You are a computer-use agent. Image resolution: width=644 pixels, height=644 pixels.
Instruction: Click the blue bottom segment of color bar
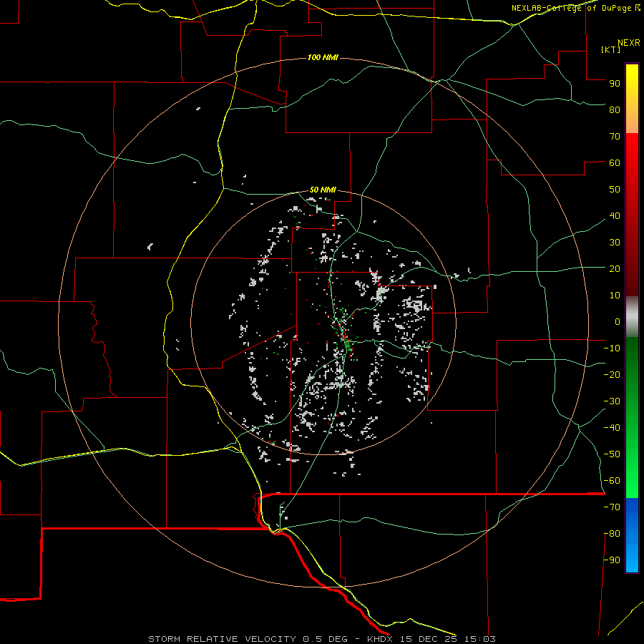[x=632, y=535]
